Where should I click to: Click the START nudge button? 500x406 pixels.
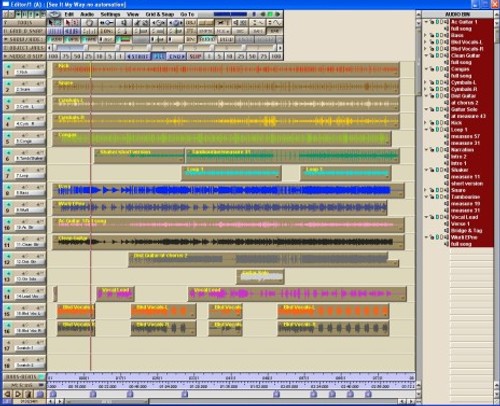[x=137, y=56]
